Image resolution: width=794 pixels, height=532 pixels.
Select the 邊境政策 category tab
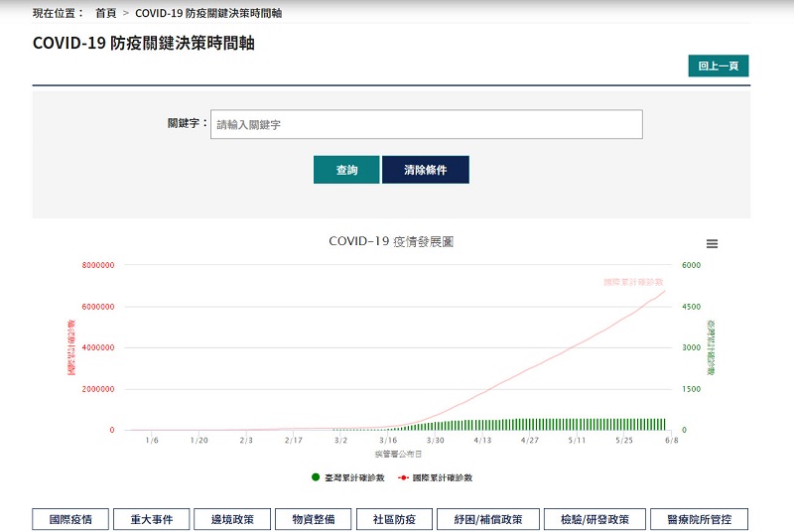click(231, 519)
